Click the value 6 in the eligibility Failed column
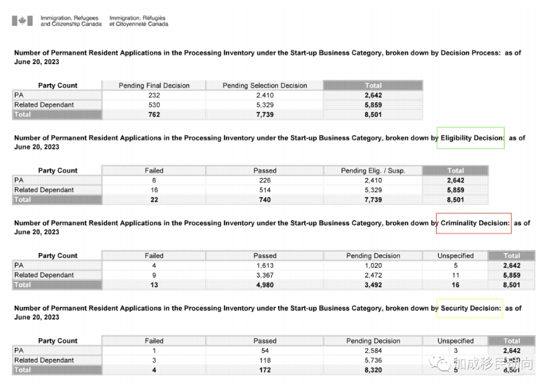This screenshot has width=550, height=392. pos(154,180)
